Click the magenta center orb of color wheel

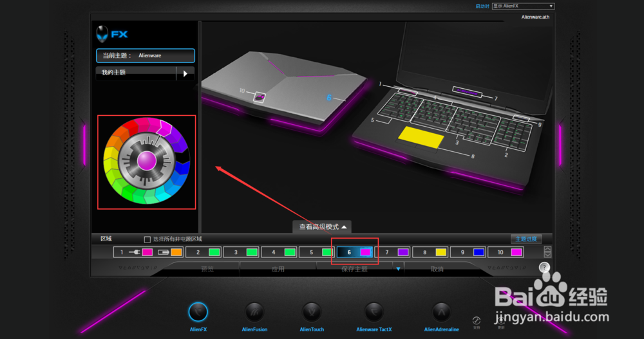(x=147, y=160)
